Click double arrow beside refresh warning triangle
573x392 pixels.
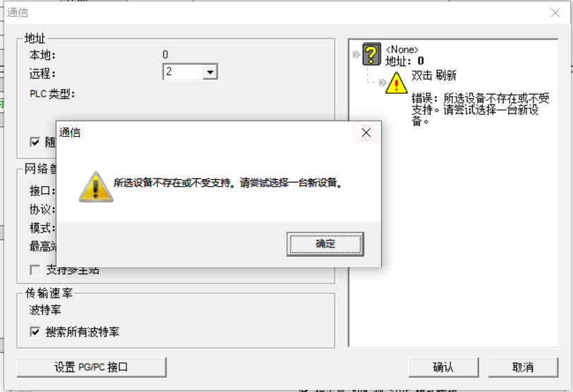tap(382, 82)
